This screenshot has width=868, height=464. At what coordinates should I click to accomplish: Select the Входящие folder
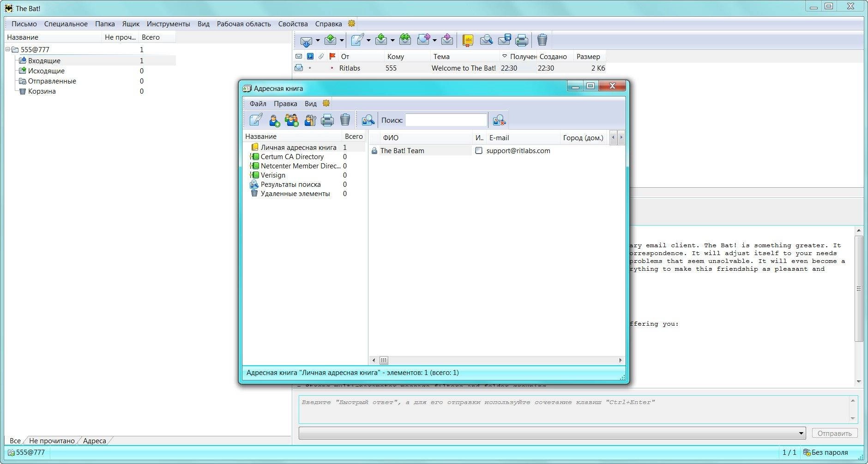44,60
